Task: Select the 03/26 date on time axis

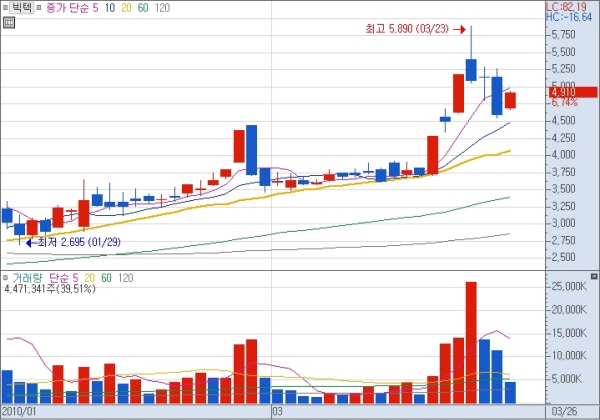Action: pyautogui.click(x=564, y=411)
